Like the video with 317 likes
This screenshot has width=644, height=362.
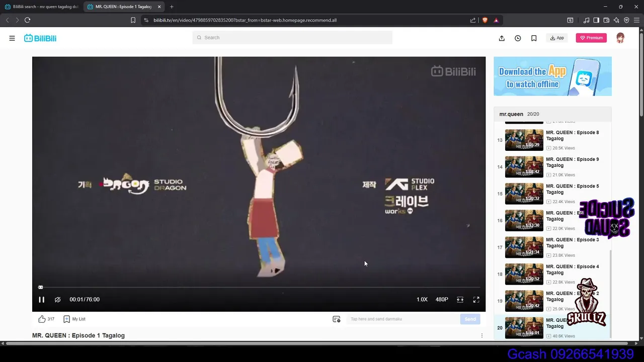(46, 319)
